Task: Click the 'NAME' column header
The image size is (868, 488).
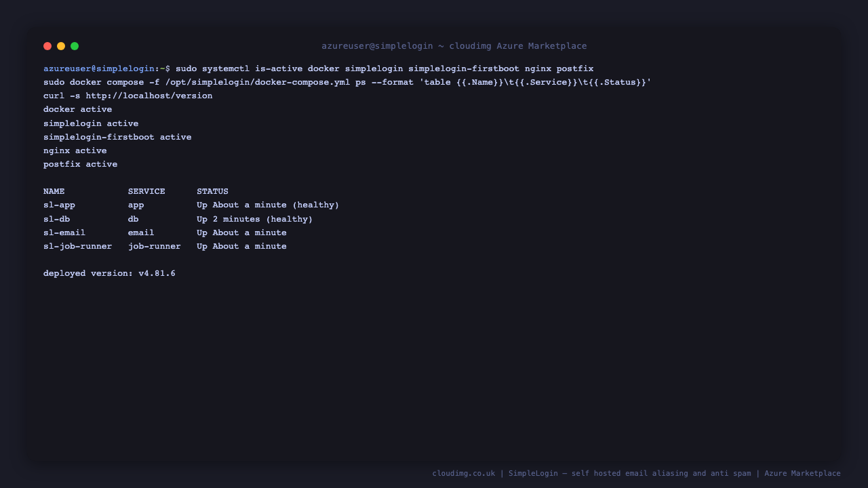Action: pos(54,191)
